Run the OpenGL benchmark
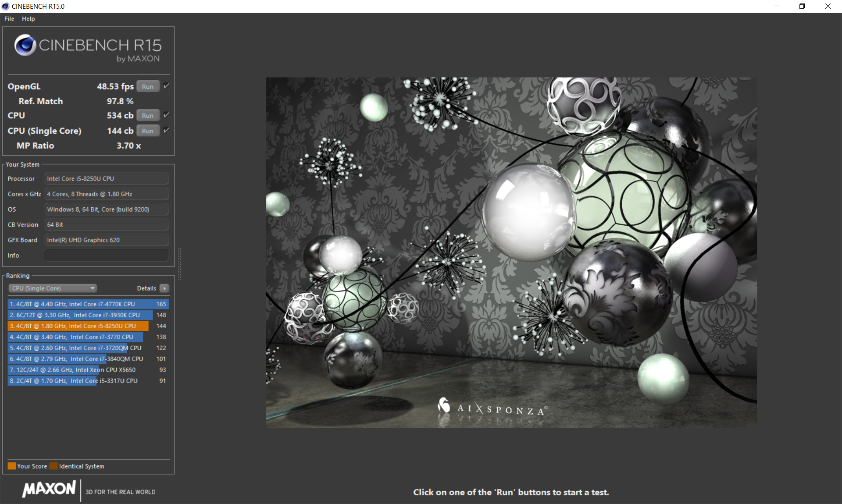842x504 pixels. 148,87
